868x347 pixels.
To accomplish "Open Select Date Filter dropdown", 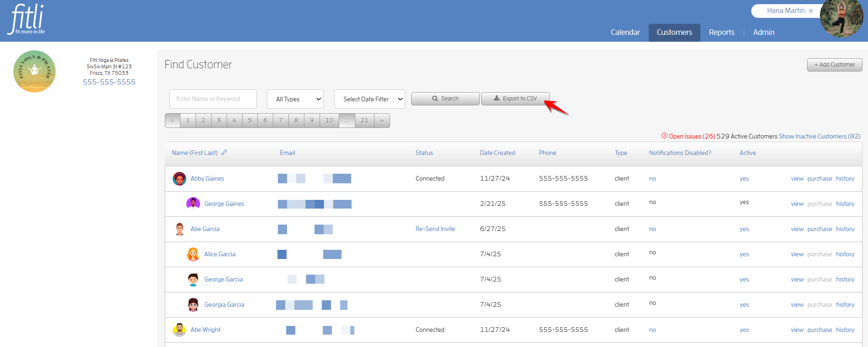I will pyautogui.click(x=369, y=99).
